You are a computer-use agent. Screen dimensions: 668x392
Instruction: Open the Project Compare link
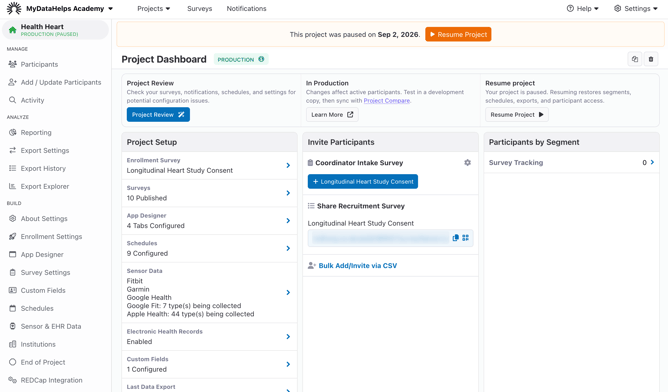coord(387,101)
